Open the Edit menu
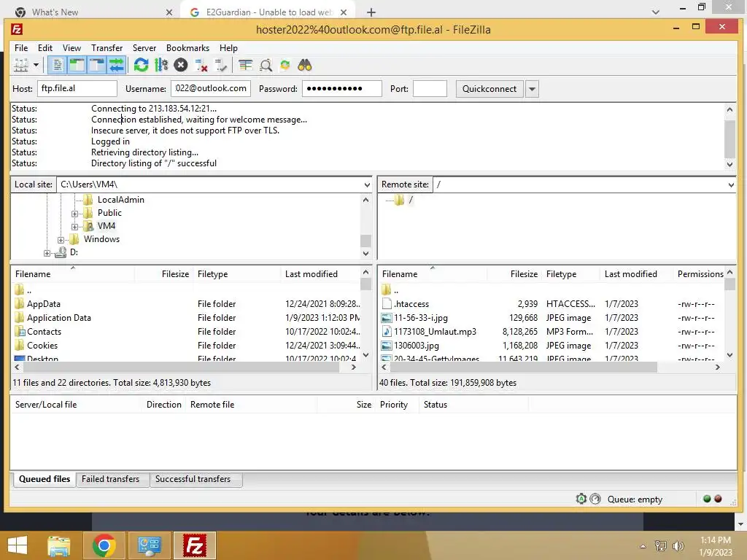The image size is (747, 560). coord(45,48)
